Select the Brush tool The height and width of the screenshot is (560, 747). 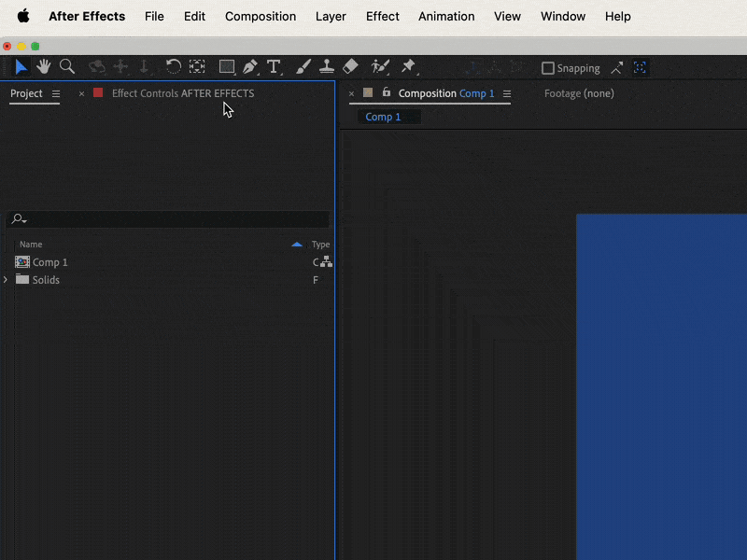(x=303, y=67)
